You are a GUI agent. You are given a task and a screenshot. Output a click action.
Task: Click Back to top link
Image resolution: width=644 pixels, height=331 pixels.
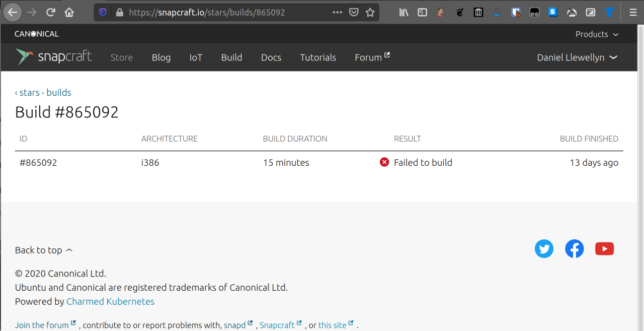click(x=44, y=250)
